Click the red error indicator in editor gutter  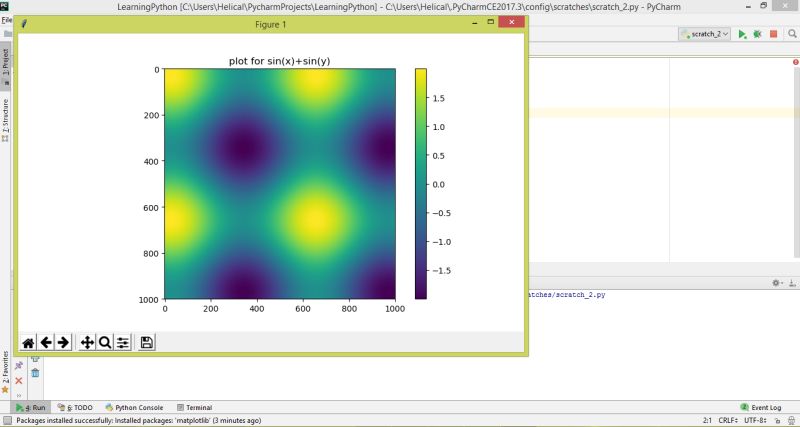(796, 62)
